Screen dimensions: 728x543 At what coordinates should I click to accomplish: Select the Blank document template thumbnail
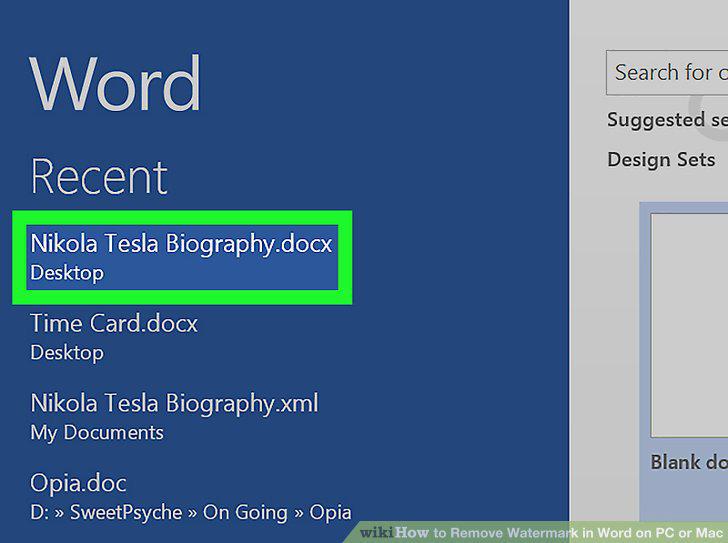point(689,325)
